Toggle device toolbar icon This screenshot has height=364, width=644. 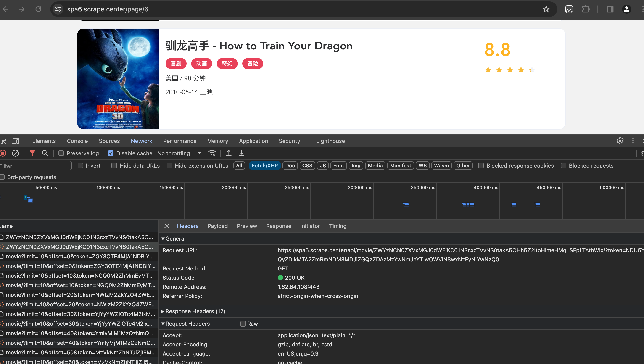point(16,141)
